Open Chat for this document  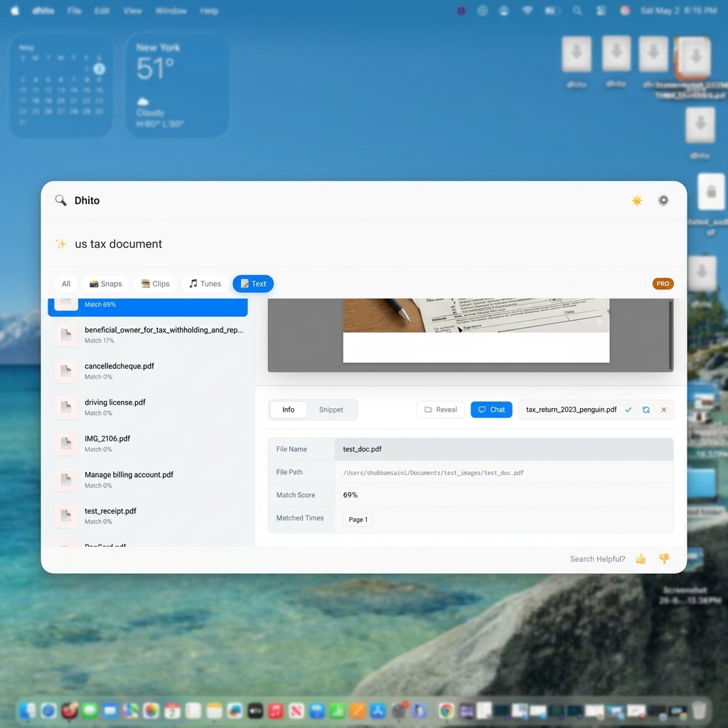click(491, 409)
